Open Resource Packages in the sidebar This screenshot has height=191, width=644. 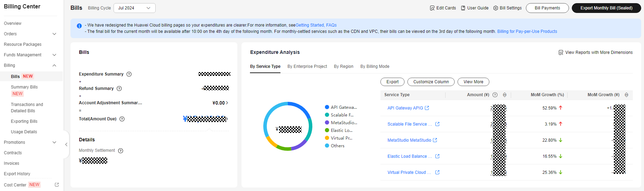22,44
